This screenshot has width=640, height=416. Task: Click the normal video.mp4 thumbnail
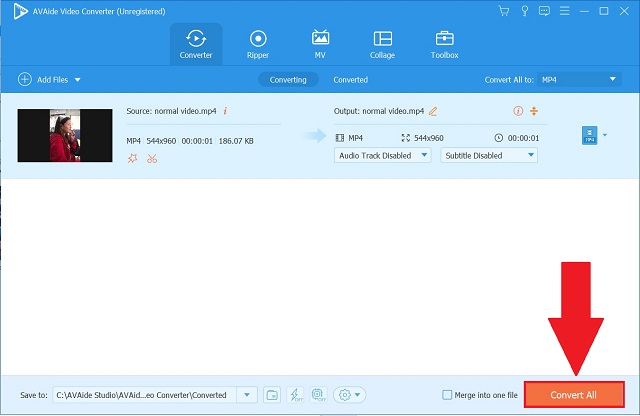click(65, 135)
